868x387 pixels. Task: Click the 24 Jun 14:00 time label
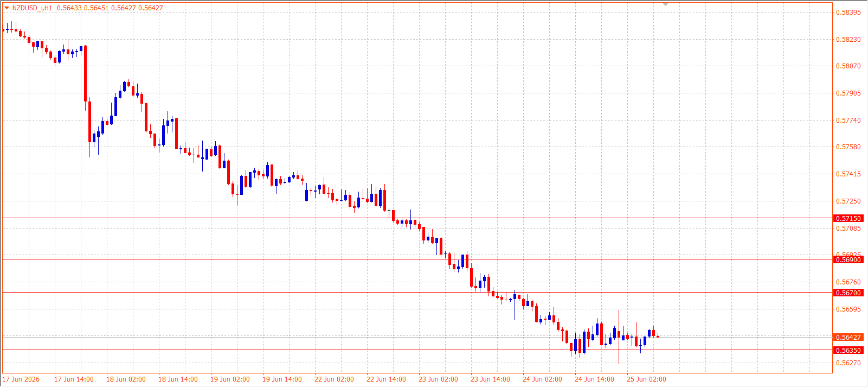(594, 379)
